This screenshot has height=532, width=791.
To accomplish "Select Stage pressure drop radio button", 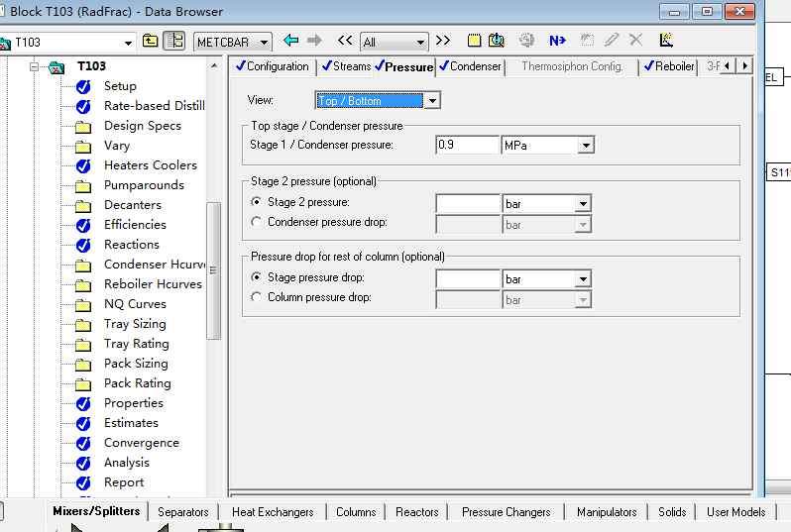I will click(x=257, y=277).
